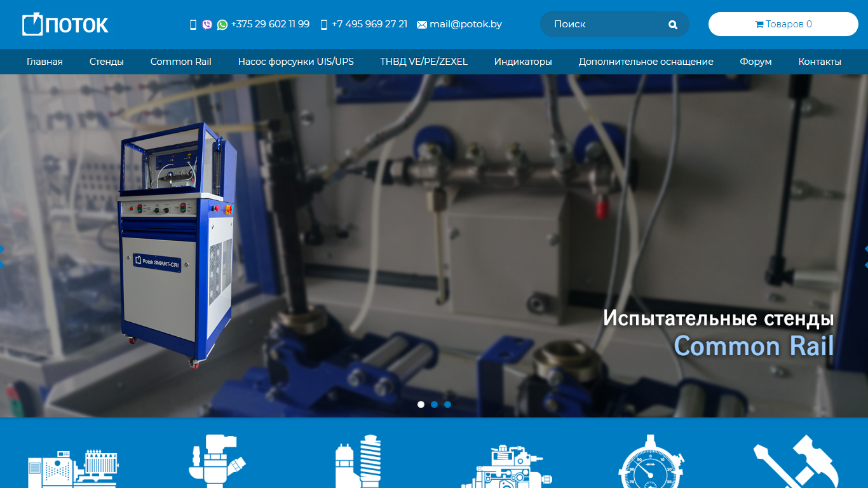Click the Potok SMART-CRI stand image
868x488 pixels.
coord(178,246)
